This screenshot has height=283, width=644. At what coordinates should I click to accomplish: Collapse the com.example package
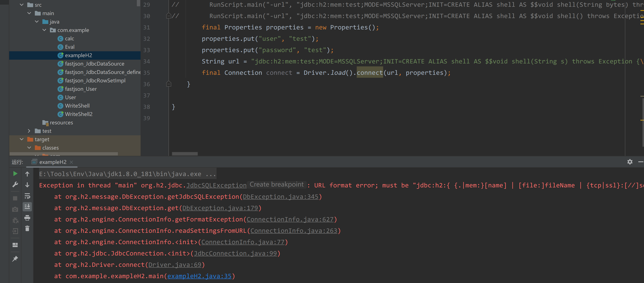click(x=44, y=30)
